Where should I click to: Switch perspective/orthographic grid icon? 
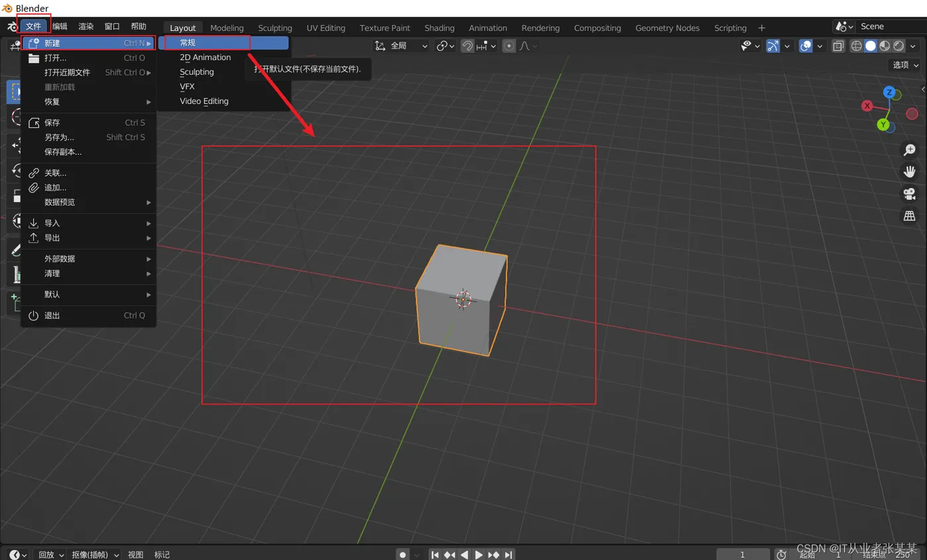(910, 216)
